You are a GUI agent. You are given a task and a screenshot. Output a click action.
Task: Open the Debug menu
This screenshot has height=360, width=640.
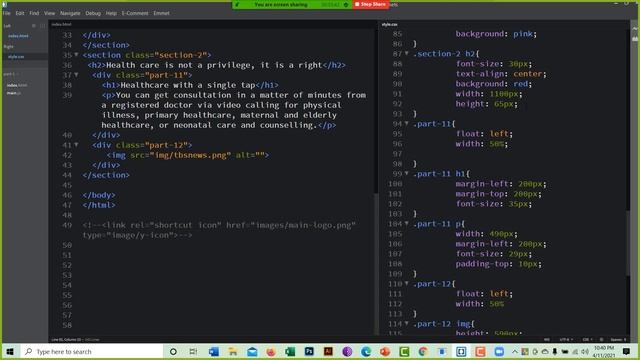pyautogui.click(x=93, y=13)
